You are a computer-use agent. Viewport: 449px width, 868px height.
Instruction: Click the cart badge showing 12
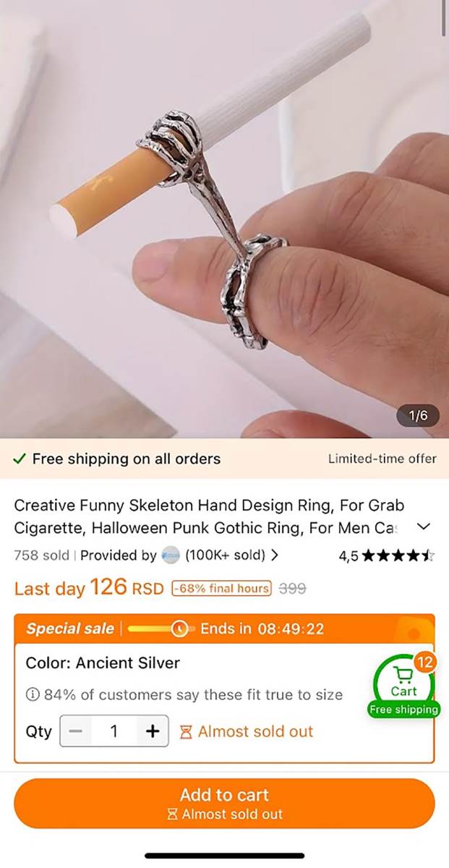tap(424, 662)
